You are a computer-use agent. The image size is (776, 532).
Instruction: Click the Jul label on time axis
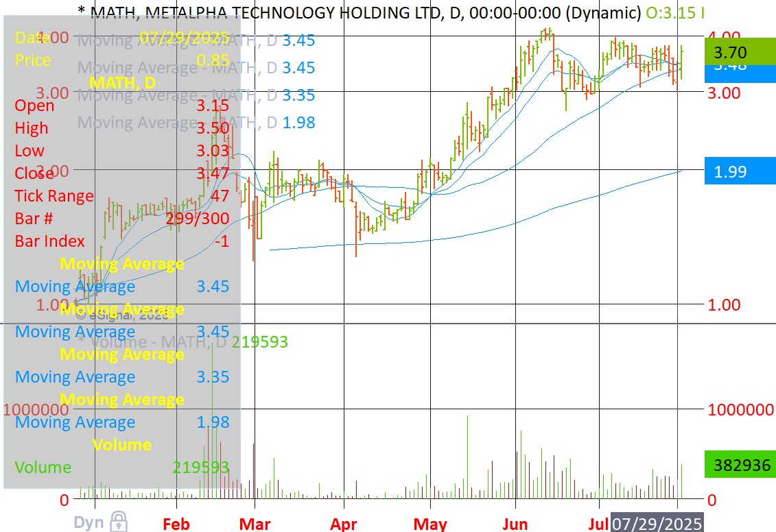(598, 524)
